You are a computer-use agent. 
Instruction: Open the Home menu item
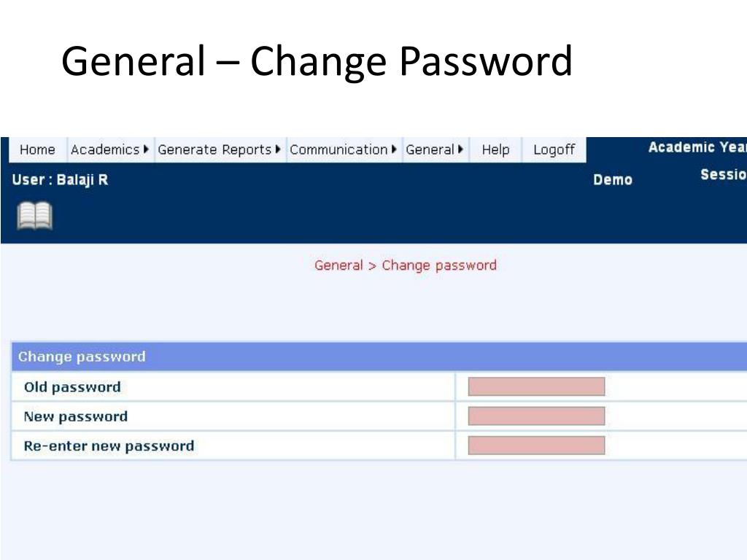point(38,150)
